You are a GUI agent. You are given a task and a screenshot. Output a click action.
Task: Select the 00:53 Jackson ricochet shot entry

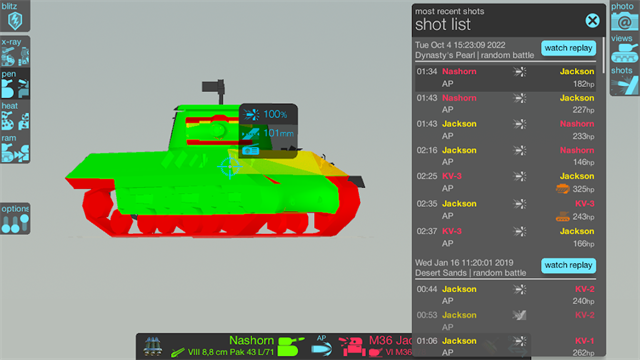point(505,321)
